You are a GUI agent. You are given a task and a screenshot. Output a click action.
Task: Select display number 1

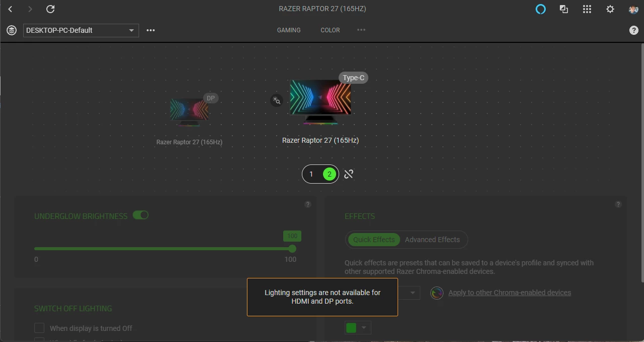pyautogui.click(x=311, y=174)
